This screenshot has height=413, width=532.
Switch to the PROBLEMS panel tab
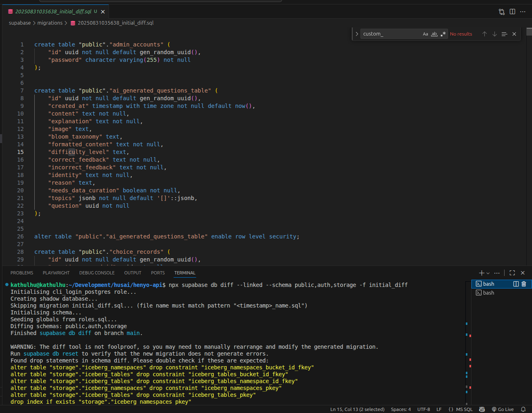22,273
